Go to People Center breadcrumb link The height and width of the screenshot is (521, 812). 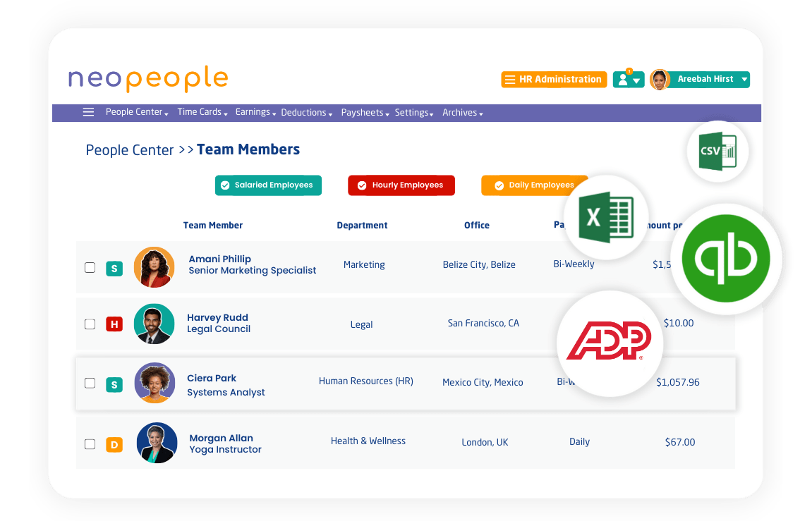pyautogui.click(x=130, y=150)
